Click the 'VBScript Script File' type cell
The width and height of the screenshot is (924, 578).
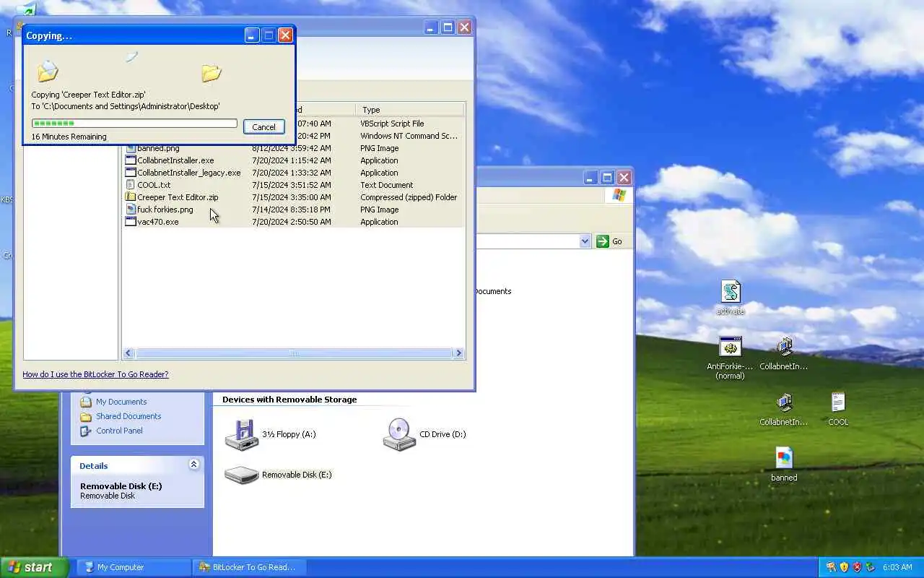(392, 124)
